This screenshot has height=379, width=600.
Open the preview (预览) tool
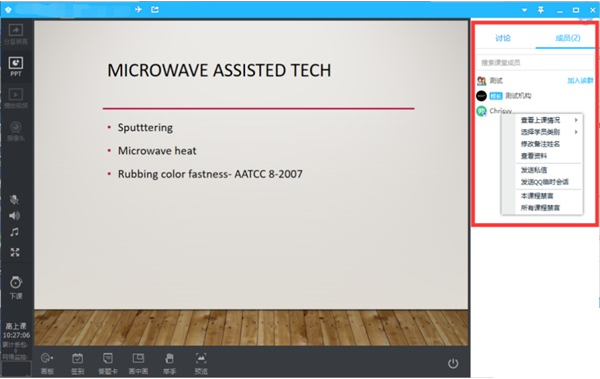201,363
